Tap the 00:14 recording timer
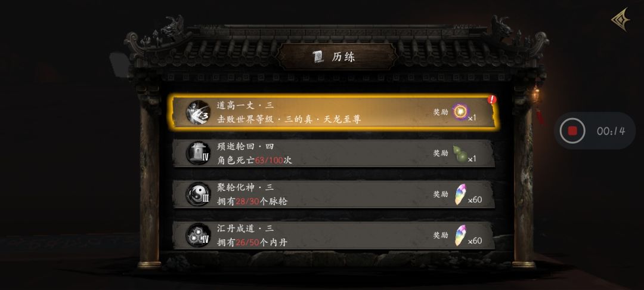644x290 pixels. tap(611, 131)
